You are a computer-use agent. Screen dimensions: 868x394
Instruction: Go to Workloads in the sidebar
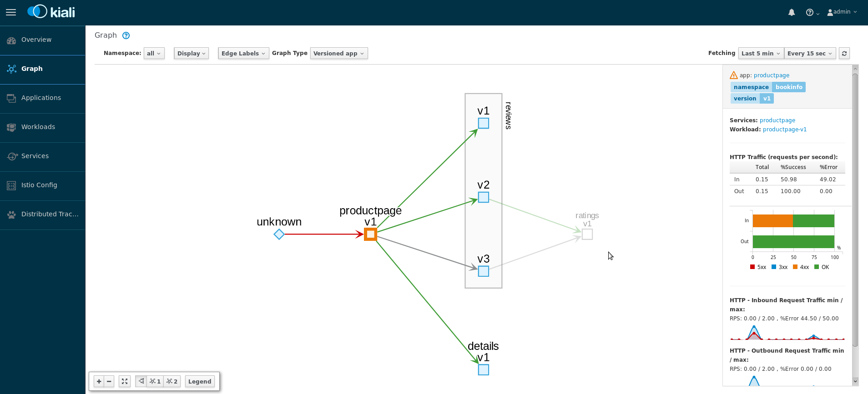click(x=38, y=127)
